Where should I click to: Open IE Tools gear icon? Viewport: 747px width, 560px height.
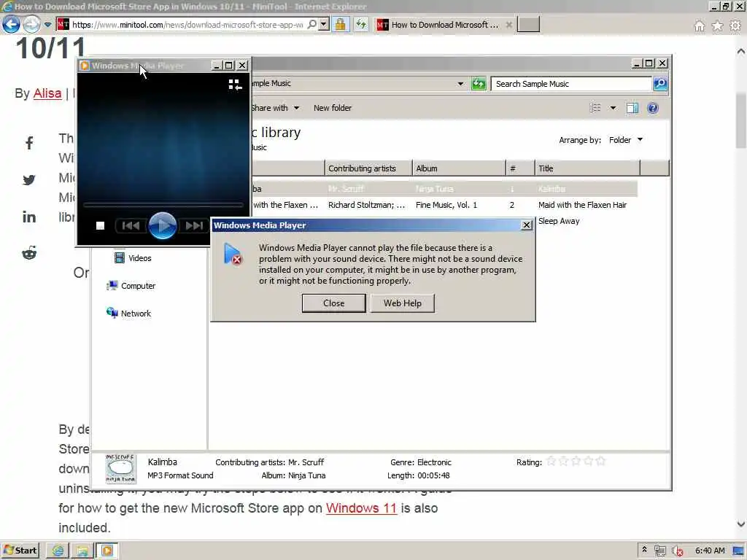735,26
